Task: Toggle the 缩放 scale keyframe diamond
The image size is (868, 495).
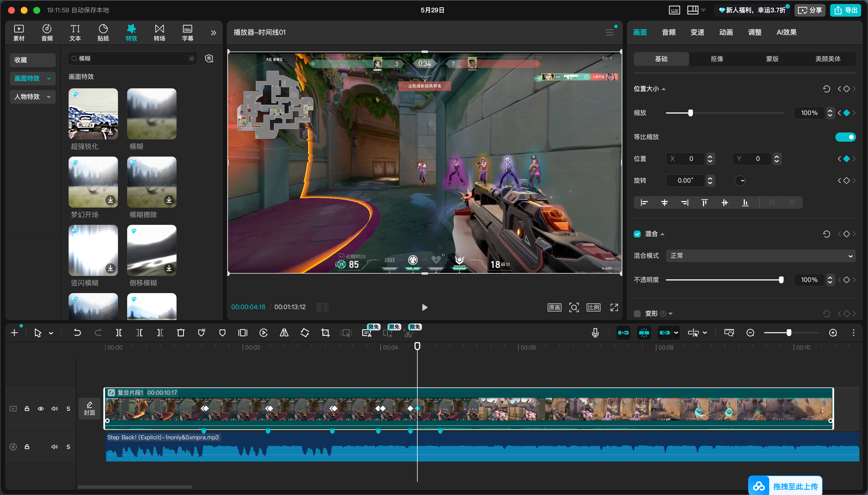Action: pos(846,113)
